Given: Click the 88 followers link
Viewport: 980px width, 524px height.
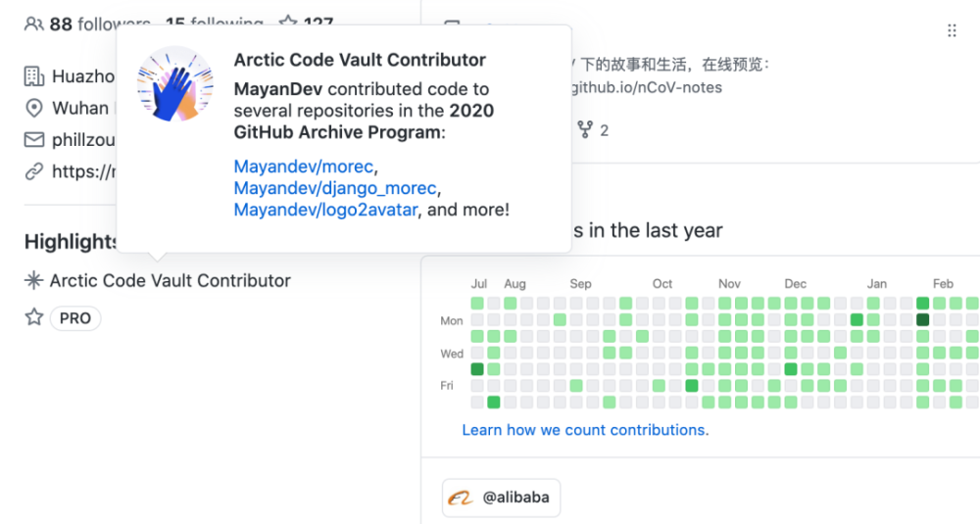Looking at the screenshot, I should 99,24.
